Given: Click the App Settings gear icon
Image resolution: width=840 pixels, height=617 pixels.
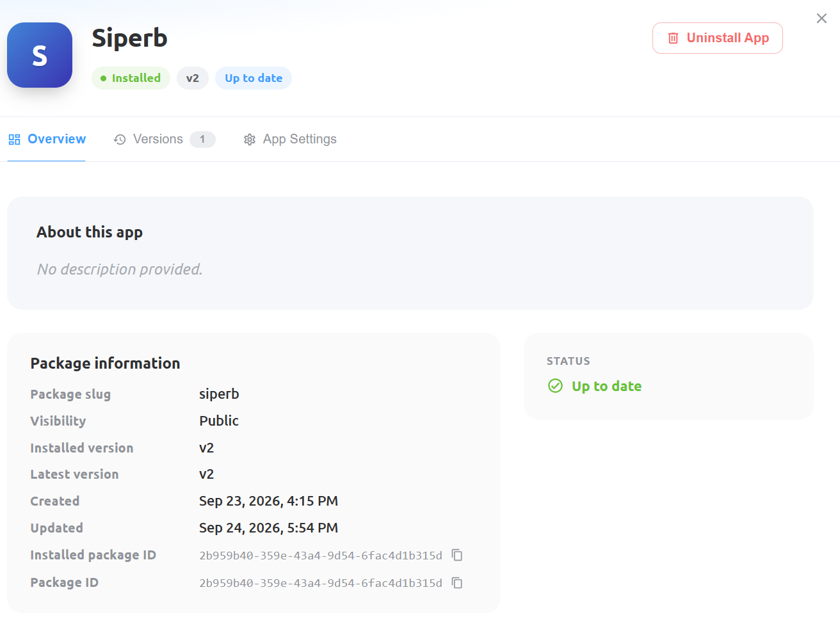Looking at the screenshot, I should coord(250,140).
